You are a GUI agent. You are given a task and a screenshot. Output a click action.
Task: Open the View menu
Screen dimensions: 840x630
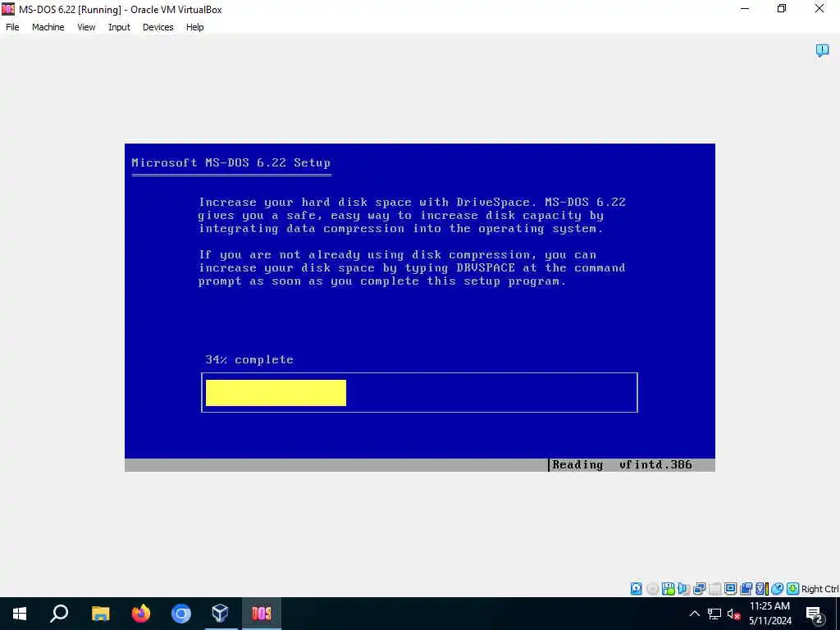click(x=86, y=27)
